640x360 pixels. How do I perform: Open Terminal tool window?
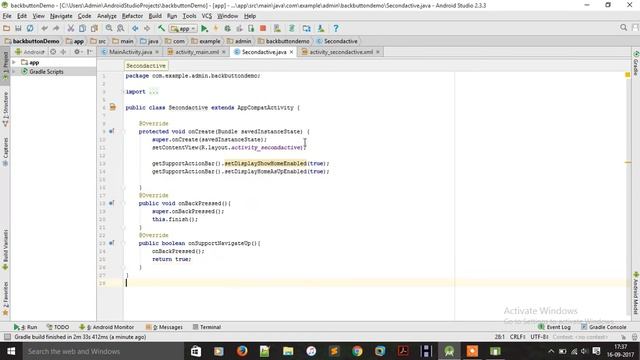[207, 327]
